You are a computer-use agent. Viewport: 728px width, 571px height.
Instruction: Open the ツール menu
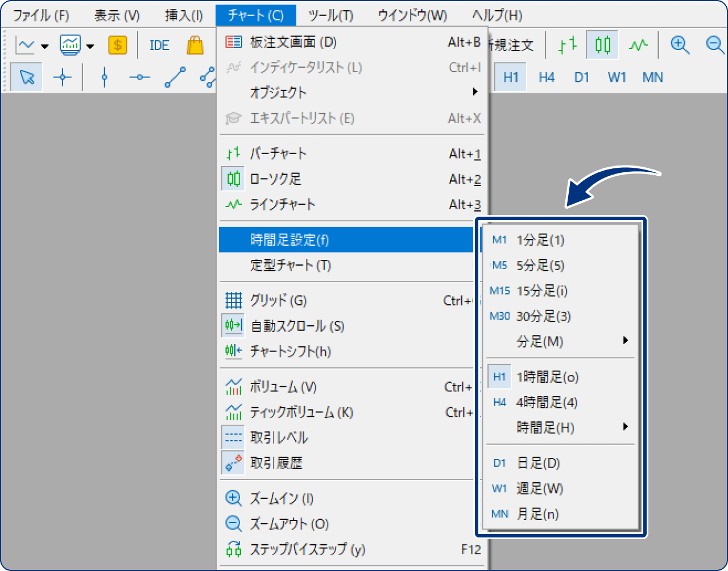pos(330,15)
